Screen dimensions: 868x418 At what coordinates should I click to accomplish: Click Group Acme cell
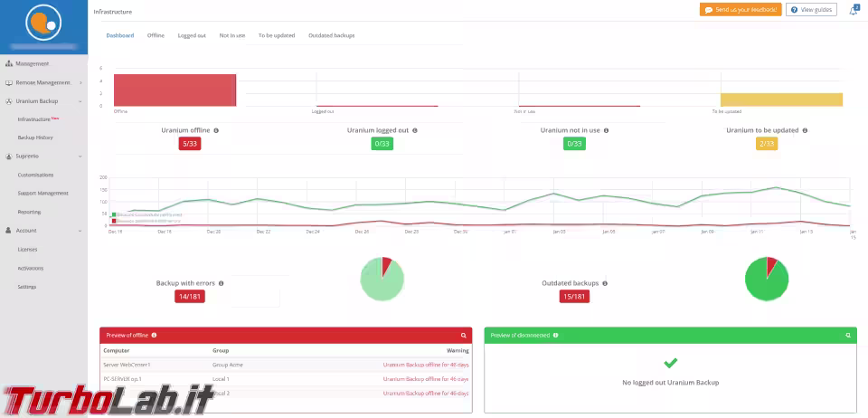pyautogui.click(x=228, y=365)
